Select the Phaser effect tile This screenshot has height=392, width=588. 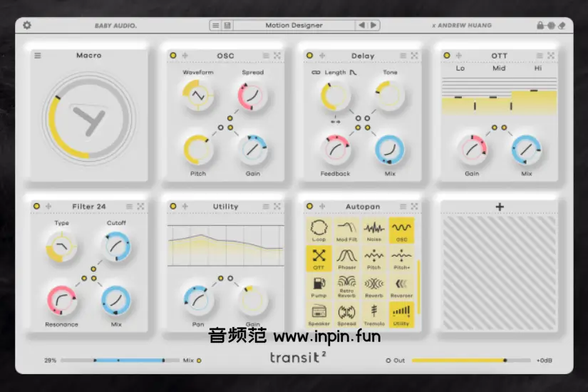click(346, 259)
